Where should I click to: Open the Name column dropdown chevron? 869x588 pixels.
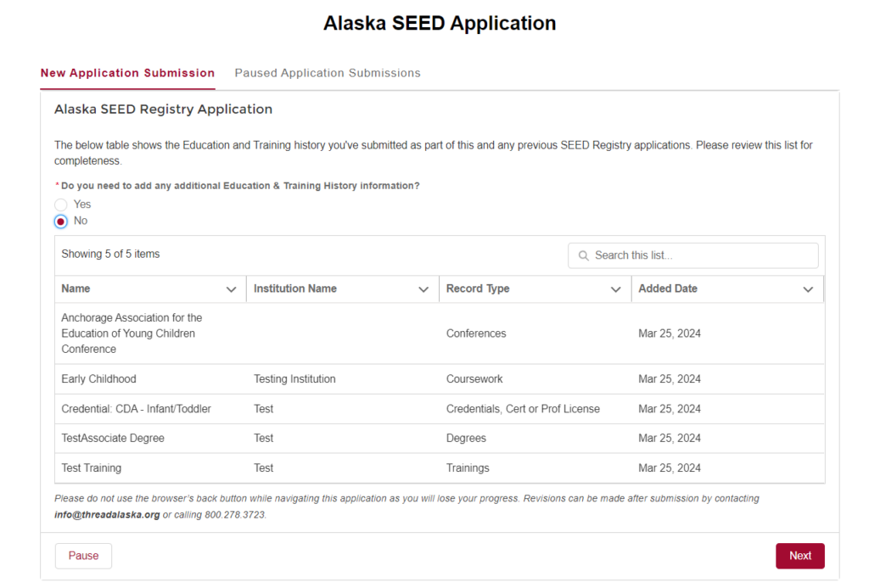pos(231,289)
